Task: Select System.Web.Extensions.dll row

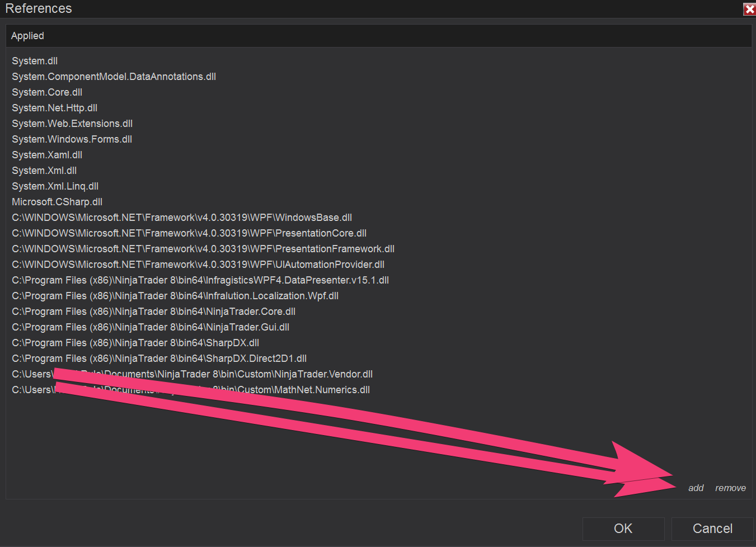Action: tap(72, 124)
